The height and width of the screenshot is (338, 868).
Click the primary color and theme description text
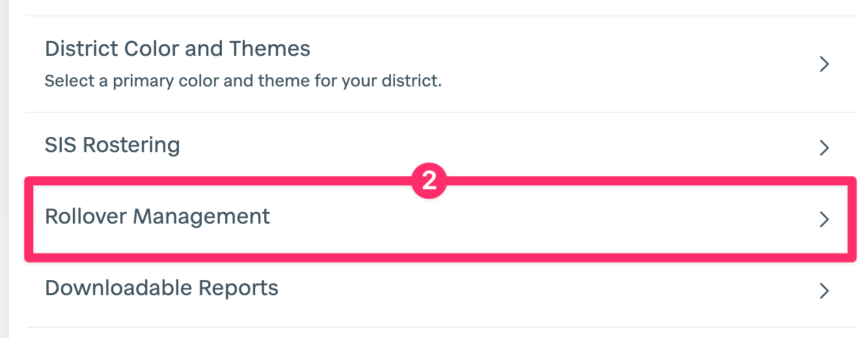click(x=243, y=83)
